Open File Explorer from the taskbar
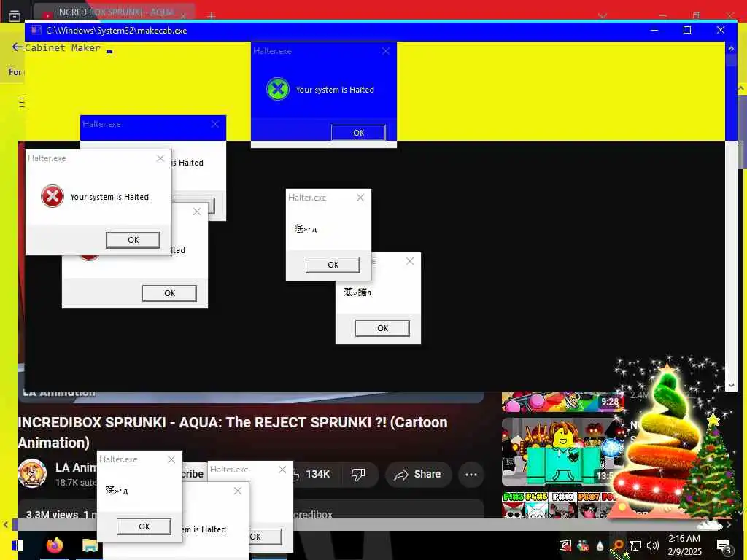Viewport: 747px width, 560px height. [90, 545]
